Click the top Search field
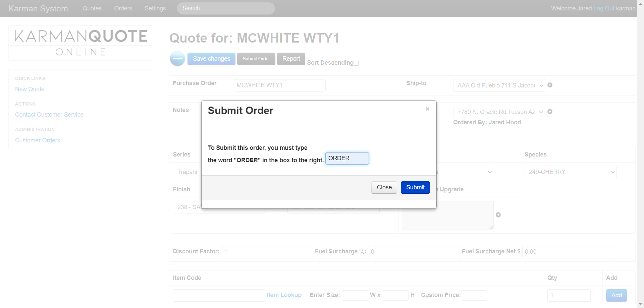Image resolution: width=644 pixels, height=308 pixels. click(226, 8)
